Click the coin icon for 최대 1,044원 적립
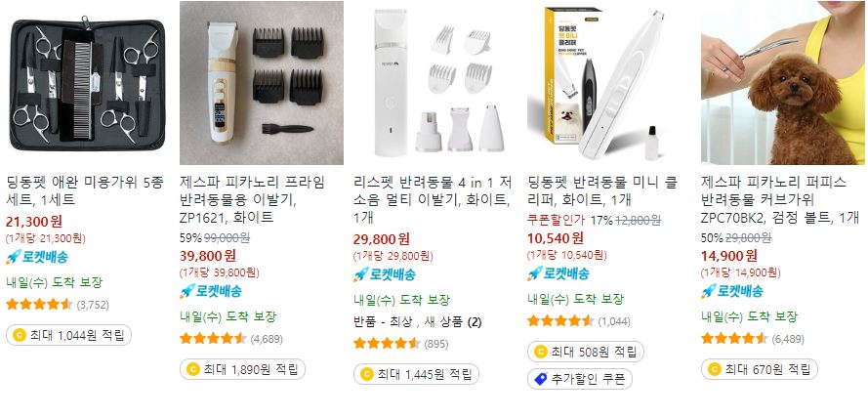 coord(20,335)
